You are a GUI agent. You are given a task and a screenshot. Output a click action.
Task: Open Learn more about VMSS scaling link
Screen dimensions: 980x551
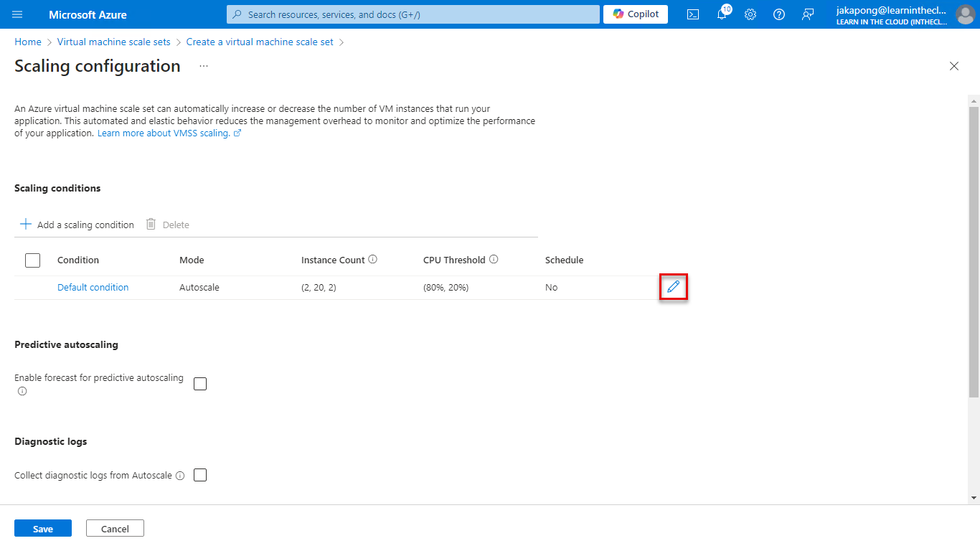tap(169, 133)
